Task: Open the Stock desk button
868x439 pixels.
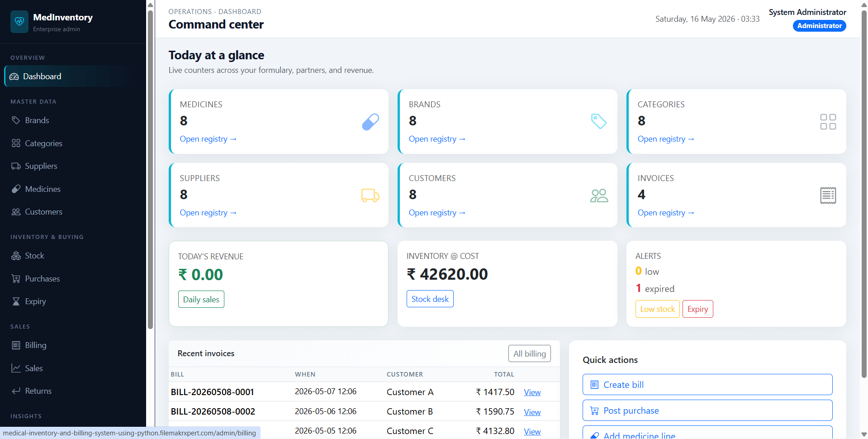Action: 430,299
